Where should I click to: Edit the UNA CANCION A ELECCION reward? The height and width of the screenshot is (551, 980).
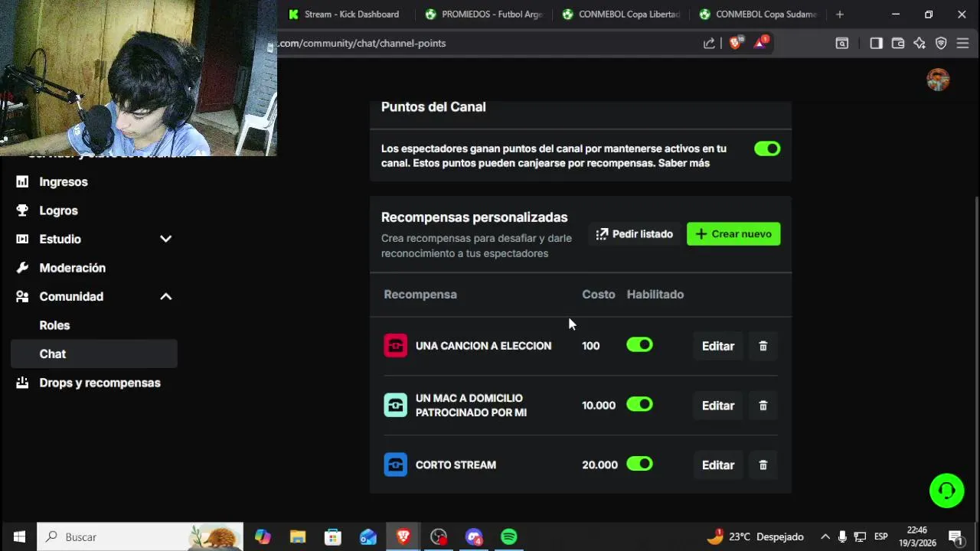click(718, 346)
